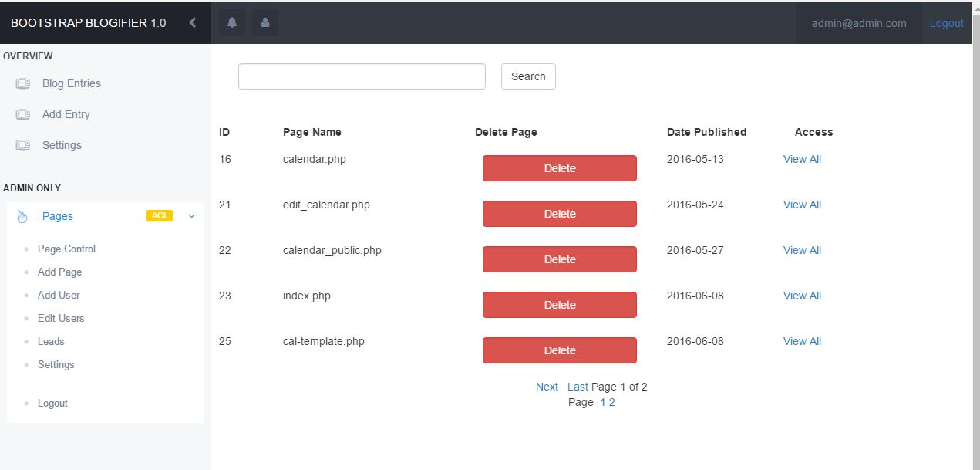
Task: Click ID 25 in the table
Action: coord(225,341)
